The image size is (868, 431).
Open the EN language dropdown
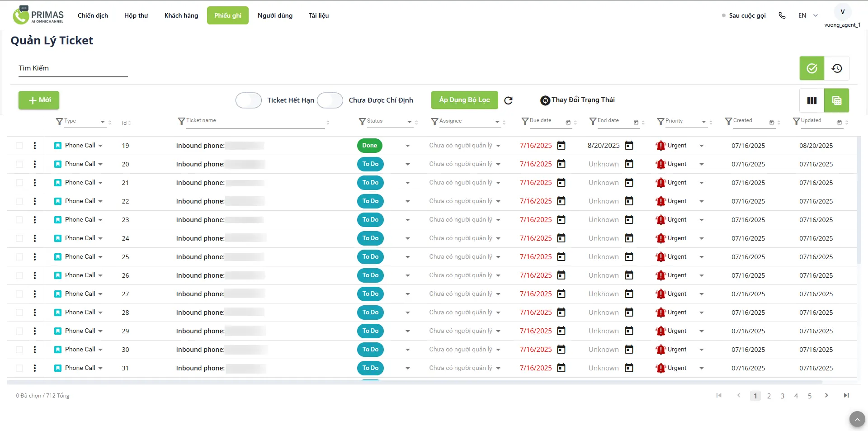pyautogui.click(x=808, y=15)
